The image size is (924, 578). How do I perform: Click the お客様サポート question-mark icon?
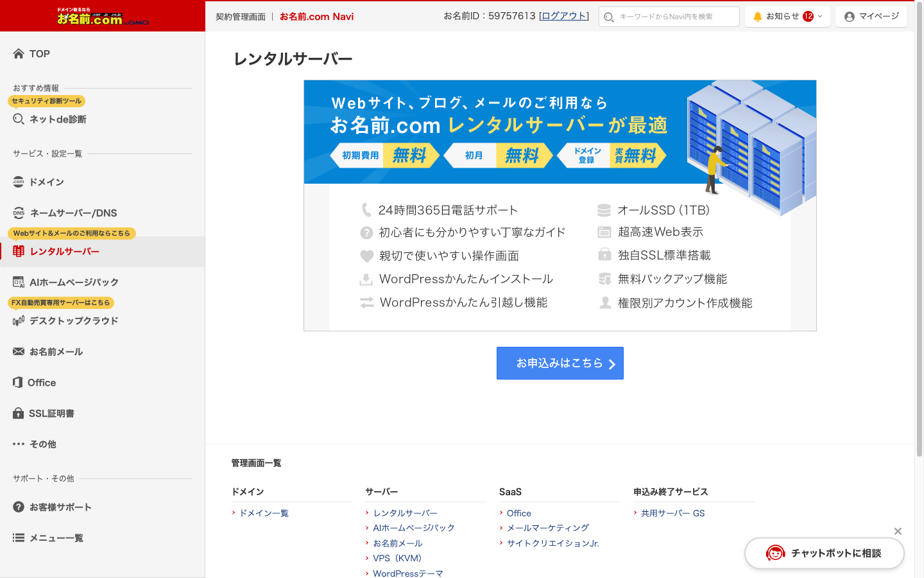point(19,507)
